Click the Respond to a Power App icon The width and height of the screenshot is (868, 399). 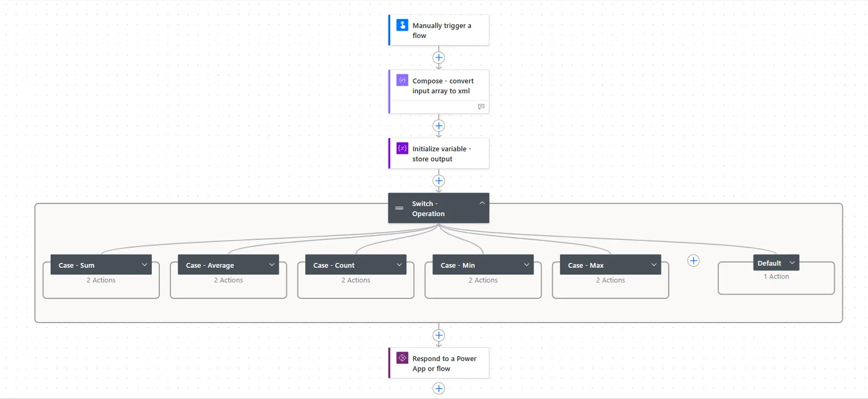click(403, 358)
